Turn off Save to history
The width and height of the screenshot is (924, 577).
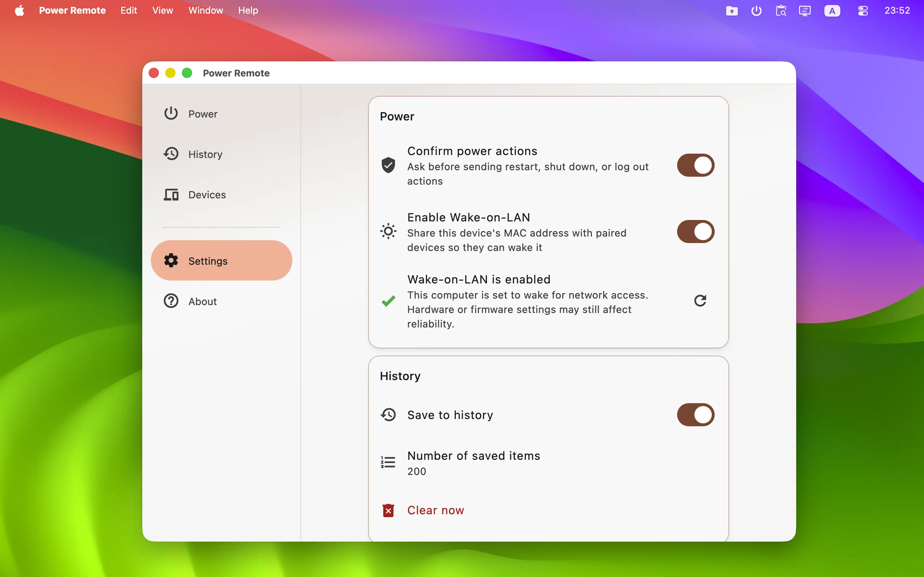696,415
